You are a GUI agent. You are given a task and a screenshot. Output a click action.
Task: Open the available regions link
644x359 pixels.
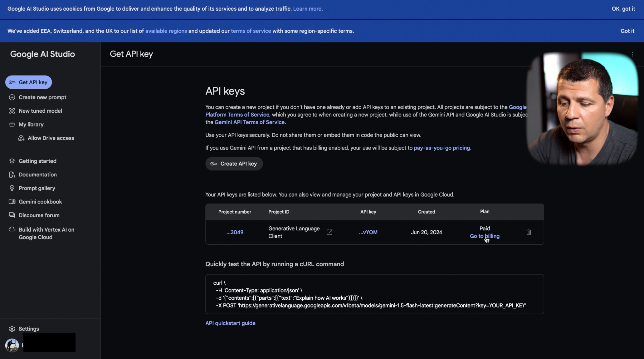[x=166, y=31]
